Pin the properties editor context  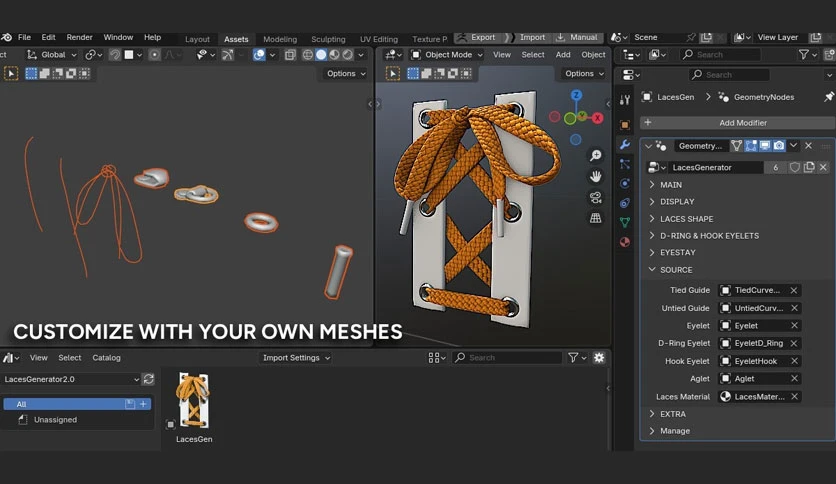pyautogui.click(x=828, y=97)
